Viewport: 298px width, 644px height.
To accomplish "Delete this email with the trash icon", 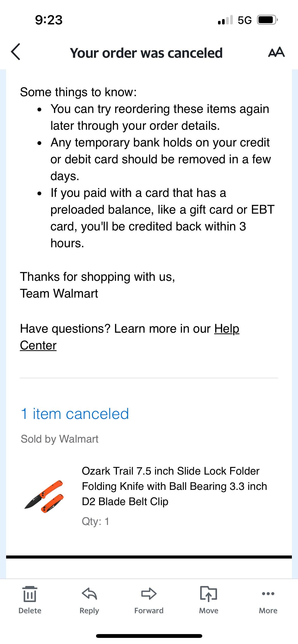I will [30, 599].
